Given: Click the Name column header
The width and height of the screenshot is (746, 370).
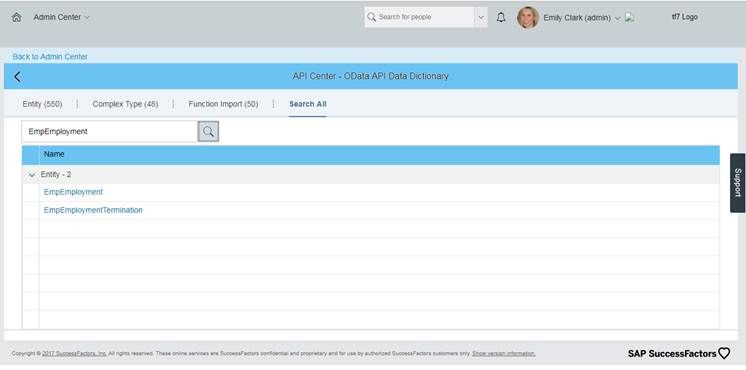Looking at the screenshot, I should (x=379, y=155).
